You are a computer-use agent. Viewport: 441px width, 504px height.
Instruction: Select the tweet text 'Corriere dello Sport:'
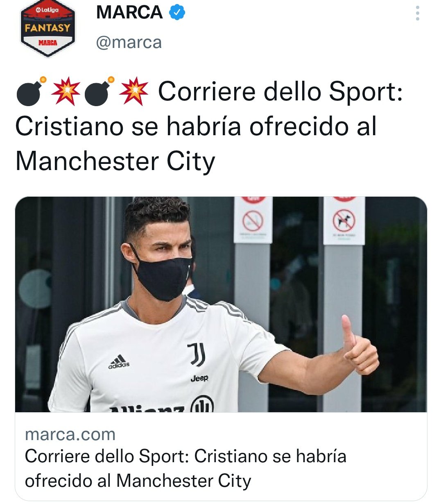coord(280,91)
